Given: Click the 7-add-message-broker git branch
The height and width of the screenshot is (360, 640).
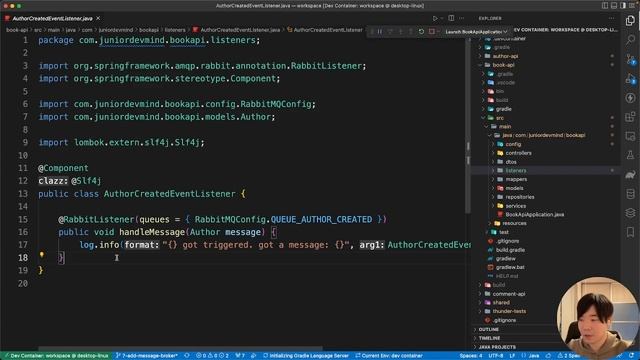Looking at the screenshot, I should point(147,356).
